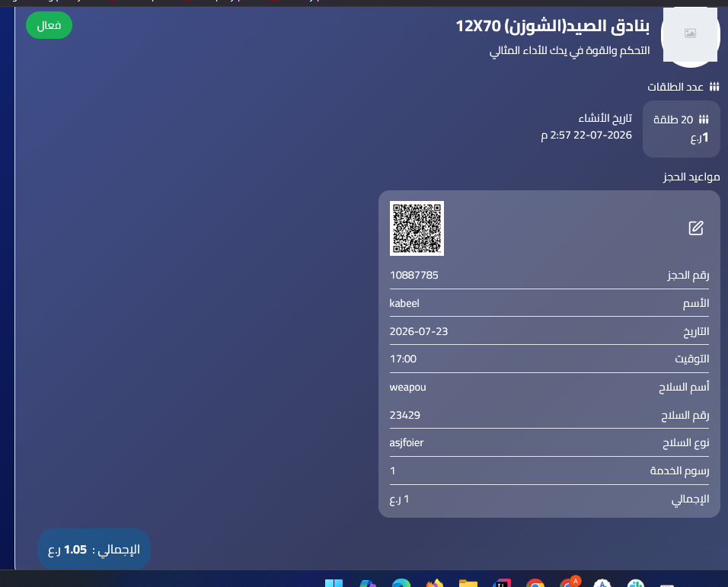Launch Firefox from the taskbar
This screenshot has width=728, height=587.
coord(435,583)
